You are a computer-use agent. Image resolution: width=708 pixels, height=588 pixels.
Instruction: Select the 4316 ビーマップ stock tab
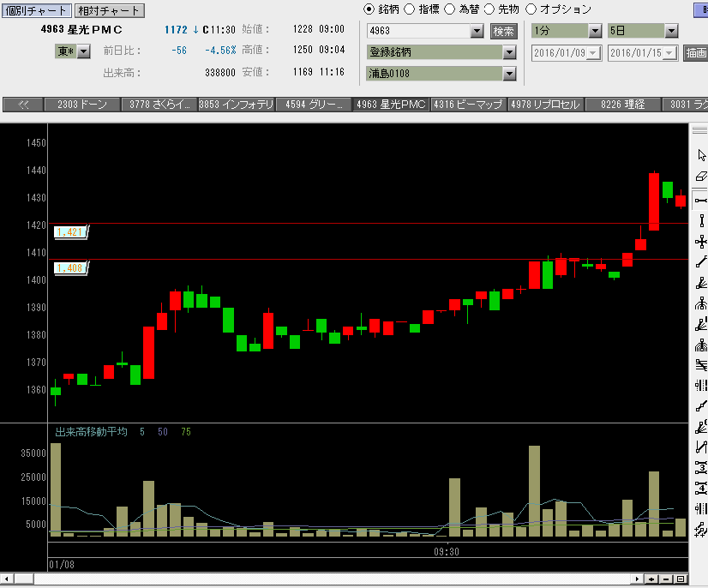[x=468, y=105]
